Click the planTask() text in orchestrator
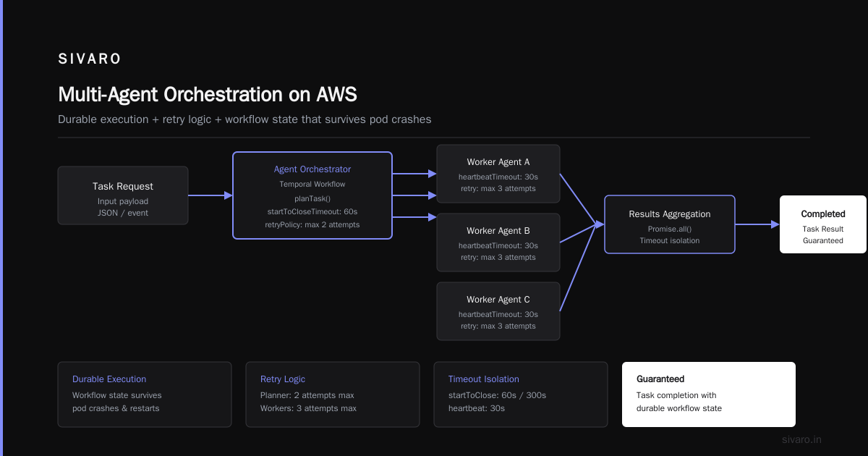Image resolution: width=868 pixels, height=456 pixels. coord(312,198)
